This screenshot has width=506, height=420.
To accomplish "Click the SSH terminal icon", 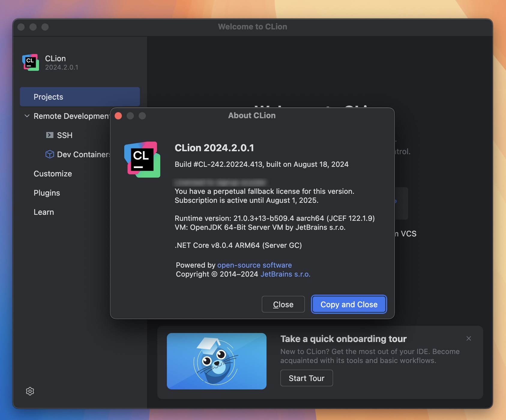I will click(50, 135).
